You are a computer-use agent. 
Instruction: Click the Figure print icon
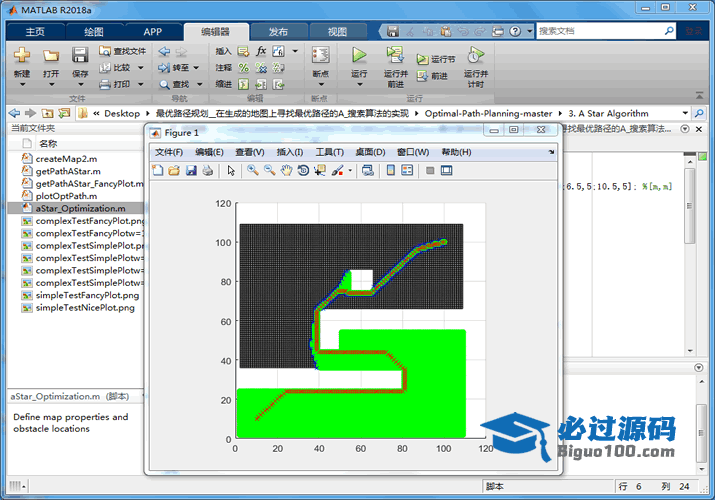pos(208,170)
